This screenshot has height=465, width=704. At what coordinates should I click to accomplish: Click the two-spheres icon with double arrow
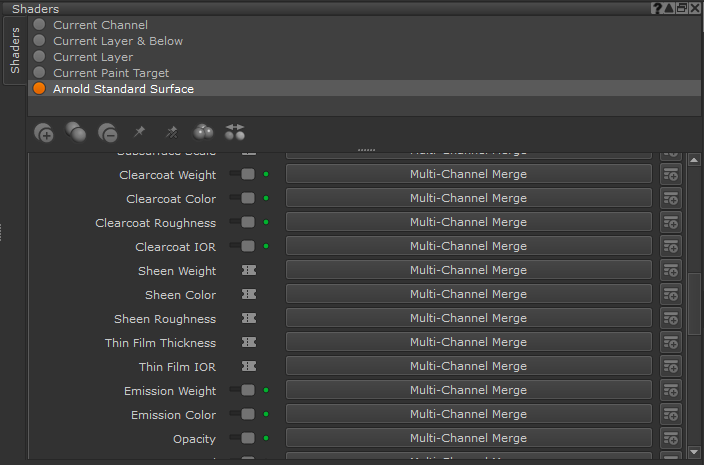coord(235,132)
